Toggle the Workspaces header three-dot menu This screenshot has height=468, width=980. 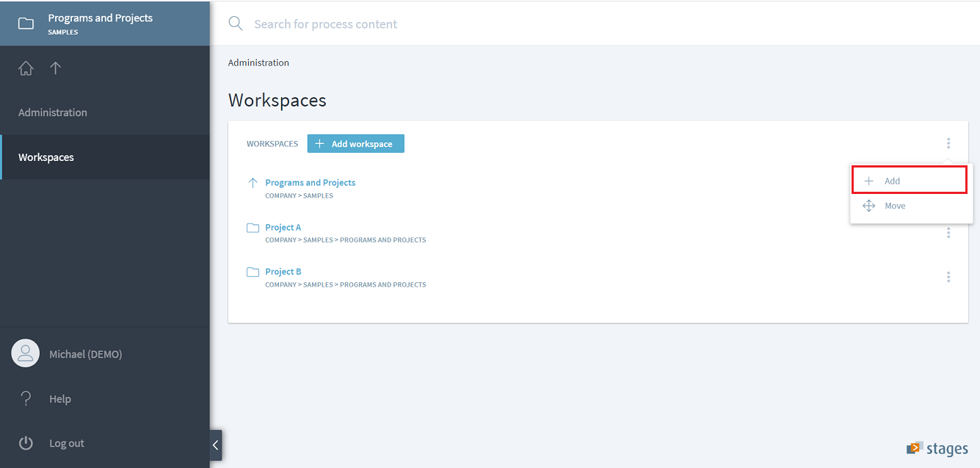point(948,143)
